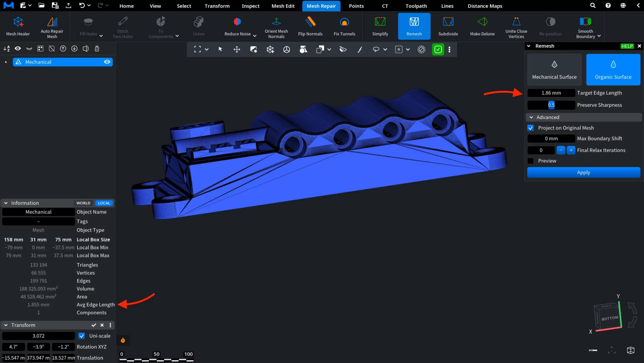Go to the Toolpath tab
The width and height of the screenshot is (644, 363).
tap(416, 6)
